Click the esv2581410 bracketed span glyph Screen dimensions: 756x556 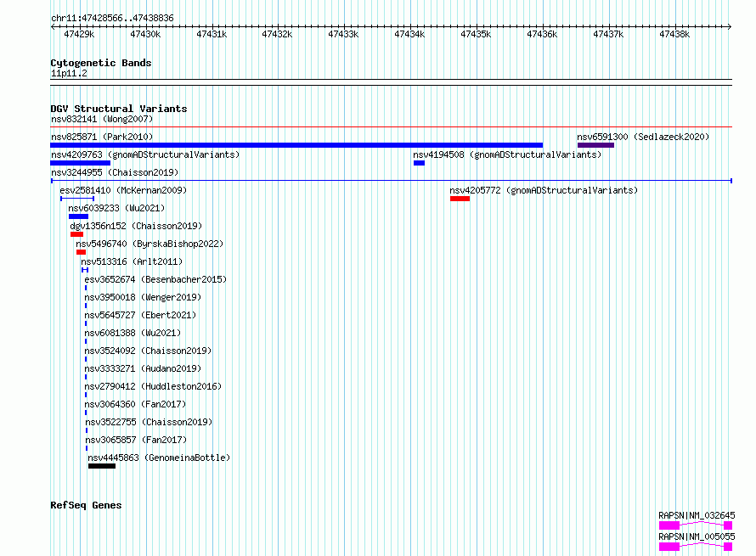(77, 199)
